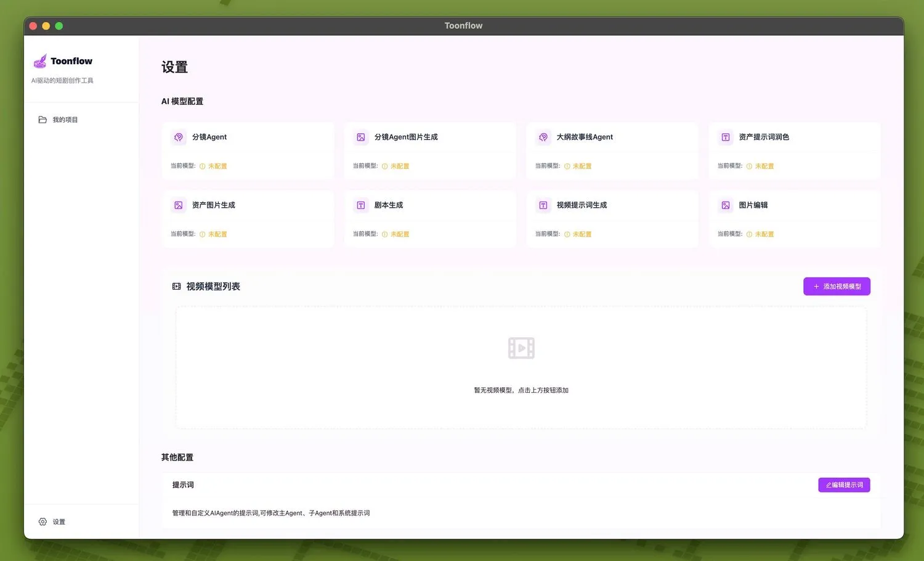Select 未配置 under 资产图片生成
Viewport: 924px width, 561px height.
pyautogui.click(x=217, y=234)
